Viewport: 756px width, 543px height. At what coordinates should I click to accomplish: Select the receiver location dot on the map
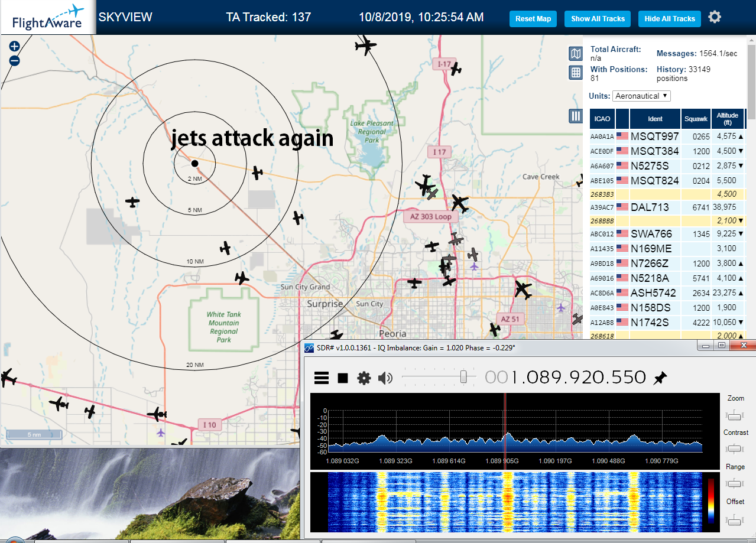click(x=194, y=163)
